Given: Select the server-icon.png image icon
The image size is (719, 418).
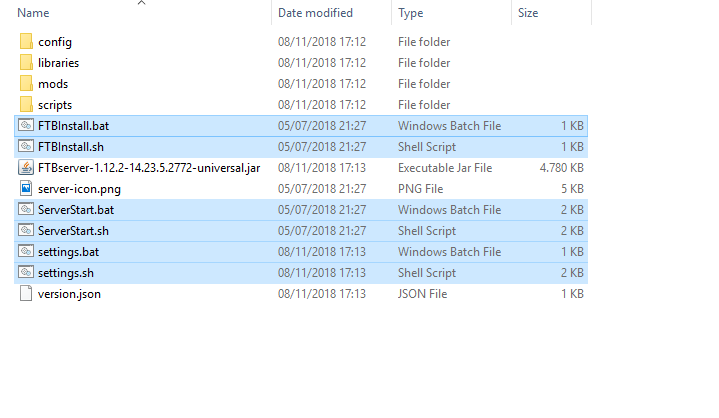Looking at the screenshot, I should pos(26,189).
